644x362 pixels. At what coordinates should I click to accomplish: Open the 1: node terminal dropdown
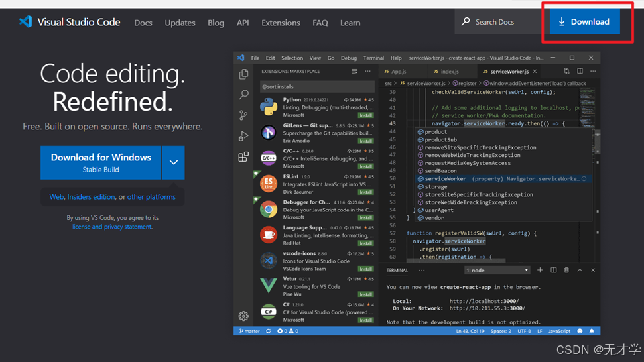pyautogui.click(x=497, y=271)
